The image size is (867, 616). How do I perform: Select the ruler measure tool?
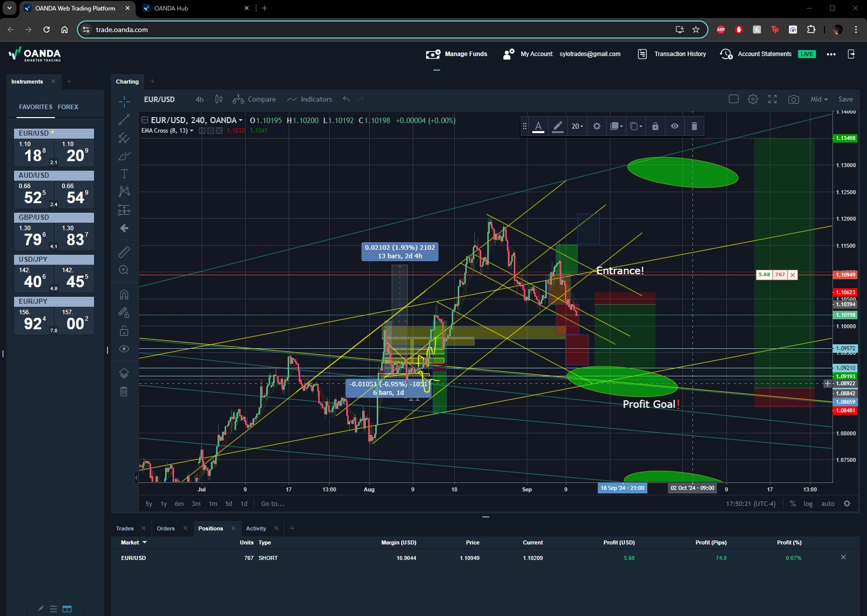coord(124,252)
